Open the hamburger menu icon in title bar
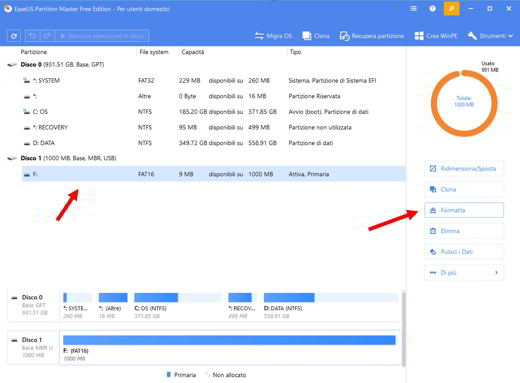520x383 pixels. click(413, 9)
